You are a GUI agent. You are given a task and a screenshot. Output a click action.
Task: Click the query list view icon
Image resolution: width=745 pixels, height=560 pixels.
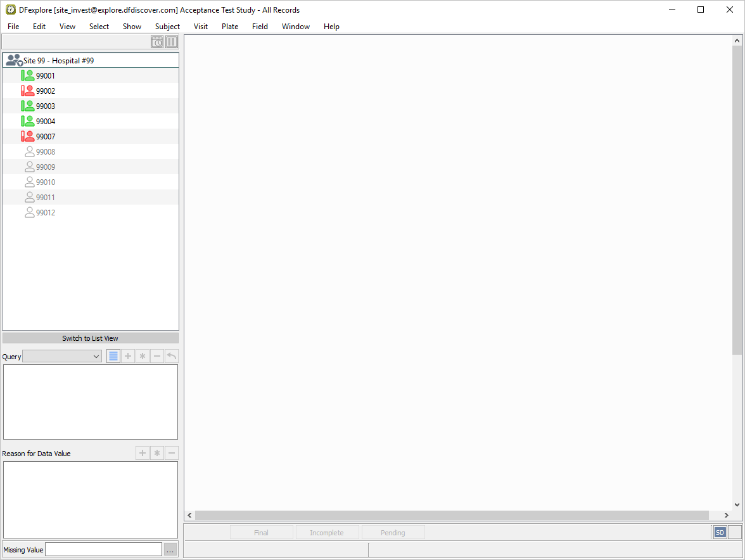[113, 356]
